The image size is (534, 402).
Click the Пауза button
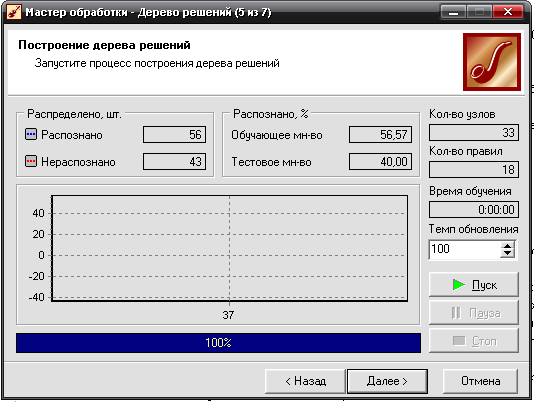point(474,312)
